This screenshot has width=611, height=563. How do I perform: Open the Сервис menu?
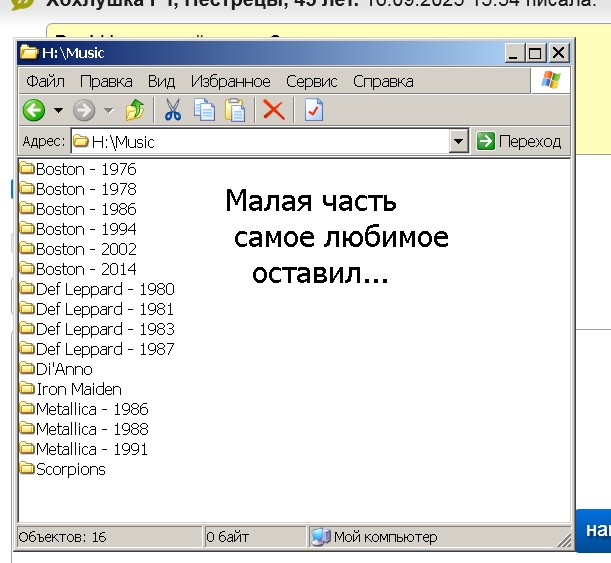pyautogui.click(x=312, y=82)
